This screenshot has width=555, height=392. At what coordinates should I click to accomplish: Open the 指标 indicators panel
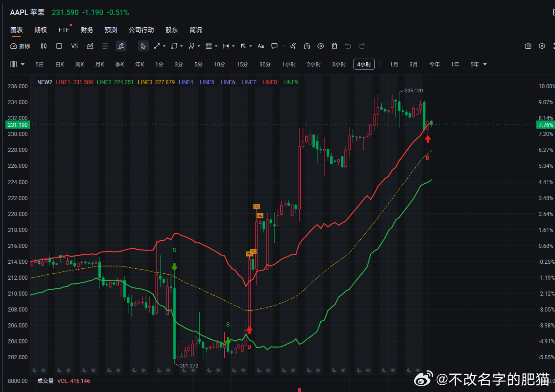(x=20, y=46)
